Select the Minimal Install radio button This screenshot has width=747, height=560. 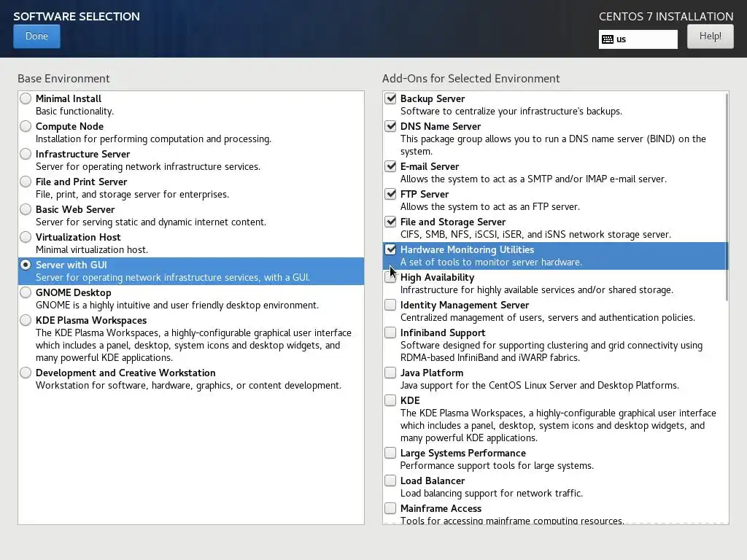tap(26, 98)
